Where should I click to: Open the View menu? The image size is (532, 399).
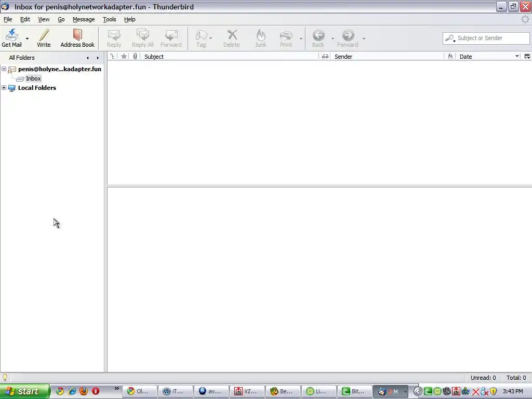point(44,19)
